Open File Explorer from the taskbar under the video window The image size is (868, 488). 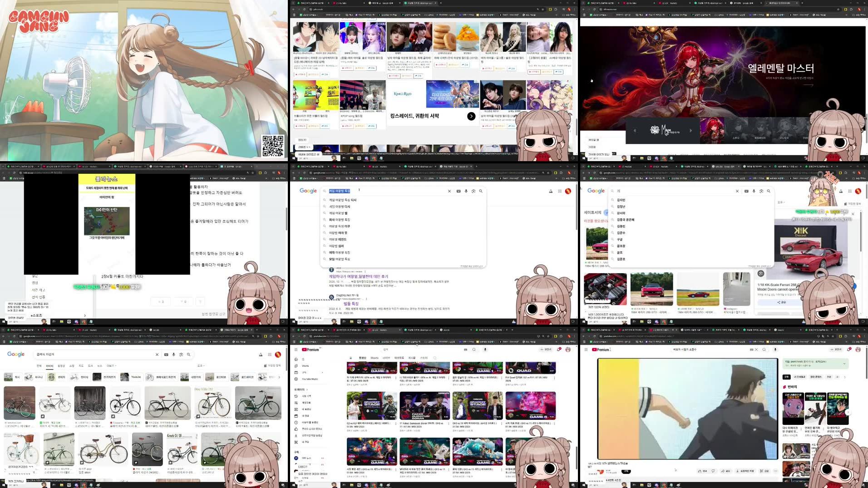point(642,485)
